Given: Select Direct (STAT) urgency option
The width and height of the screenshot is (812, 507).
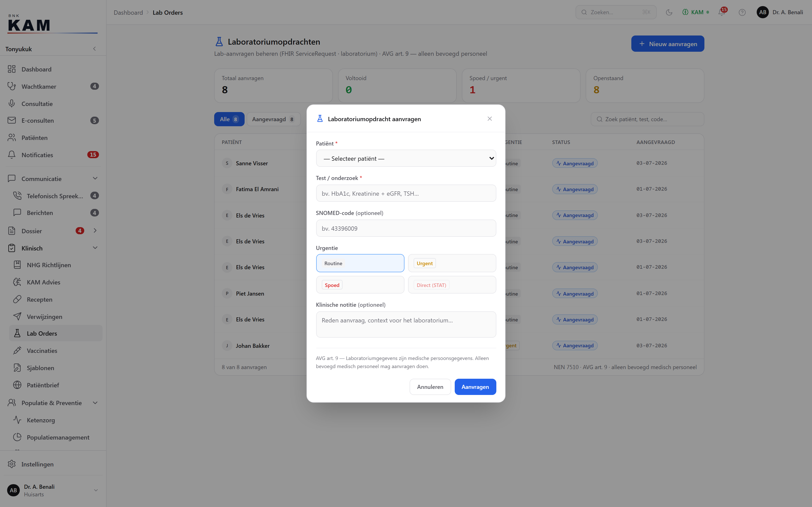Looking at the screenshot, I should [452, 285].
